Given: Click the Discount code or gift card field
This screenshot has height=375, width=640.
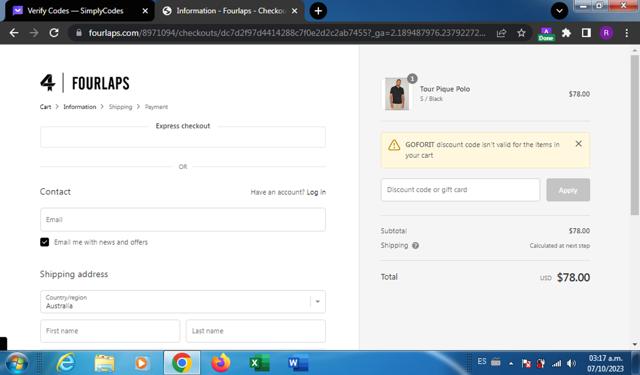Looking at the screenshot, I should 460,190.
